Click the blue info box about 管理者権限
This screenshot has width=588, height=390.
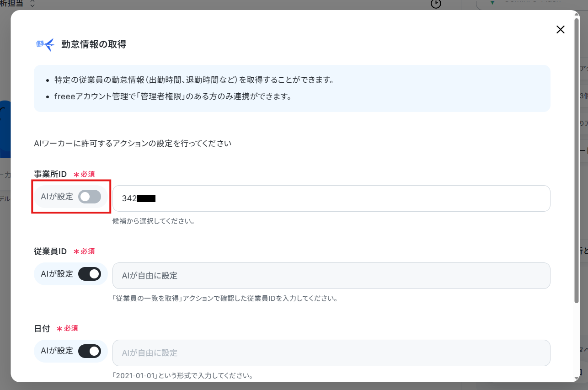[x=292, y=88]
